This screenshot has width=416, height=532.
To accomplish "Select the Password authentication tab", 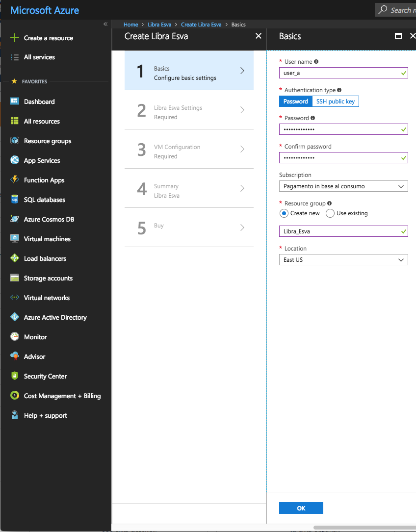I will pyautogui.click(x=295, y=101).
